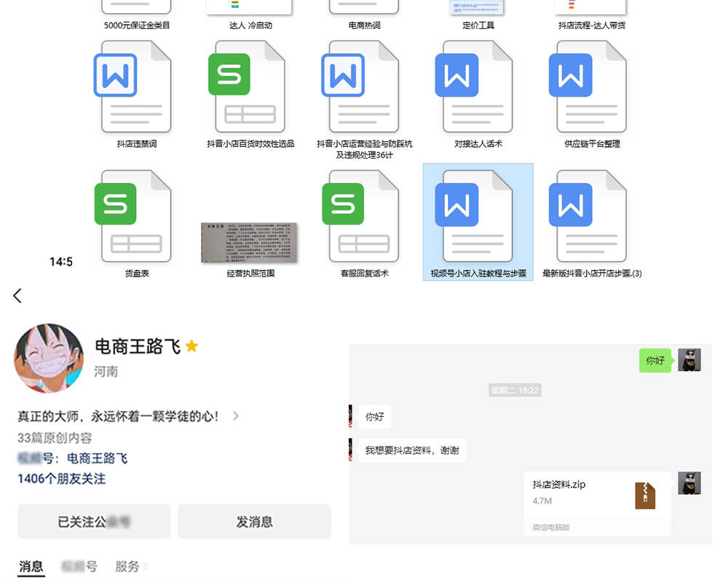The image size is (728, 582).
Task: Click the 发消息 button
Action: point(253,521)
